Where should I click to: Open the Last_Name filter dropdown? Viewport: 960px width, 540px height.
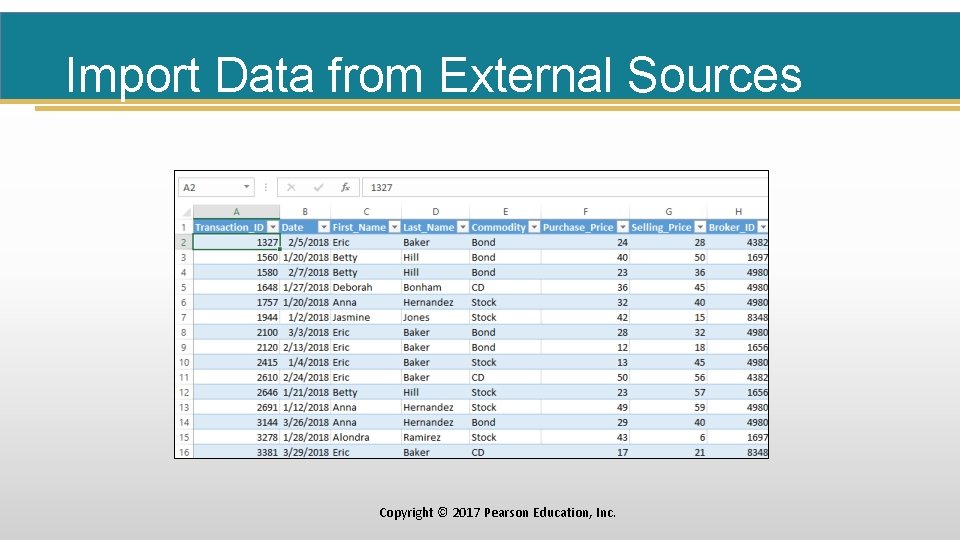click(x=463, y=227)
